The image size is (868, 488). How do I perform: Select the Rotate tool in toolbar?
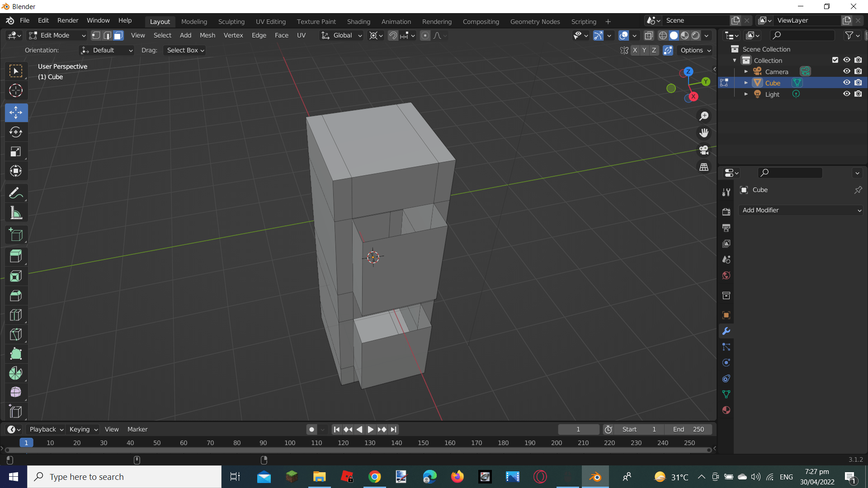16,132
